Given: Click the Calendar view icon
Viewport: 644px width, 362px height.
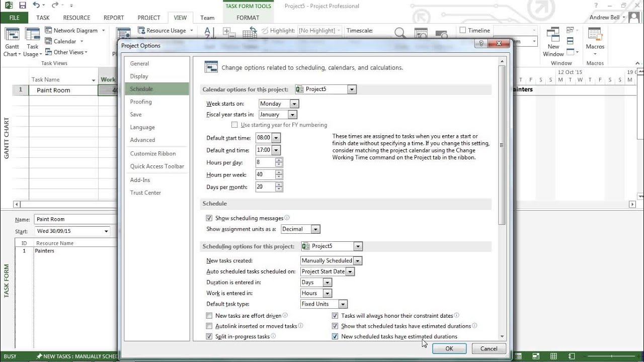Looking at the screenshot, I should pyautogui.click(x=49, y=42).
